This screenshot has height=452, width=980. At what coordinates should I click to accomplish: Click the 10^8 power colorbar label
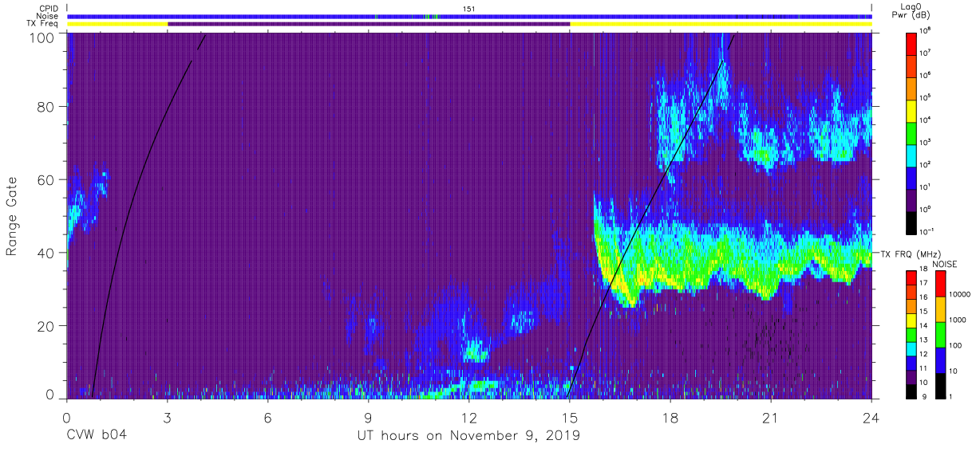(924, 30)
